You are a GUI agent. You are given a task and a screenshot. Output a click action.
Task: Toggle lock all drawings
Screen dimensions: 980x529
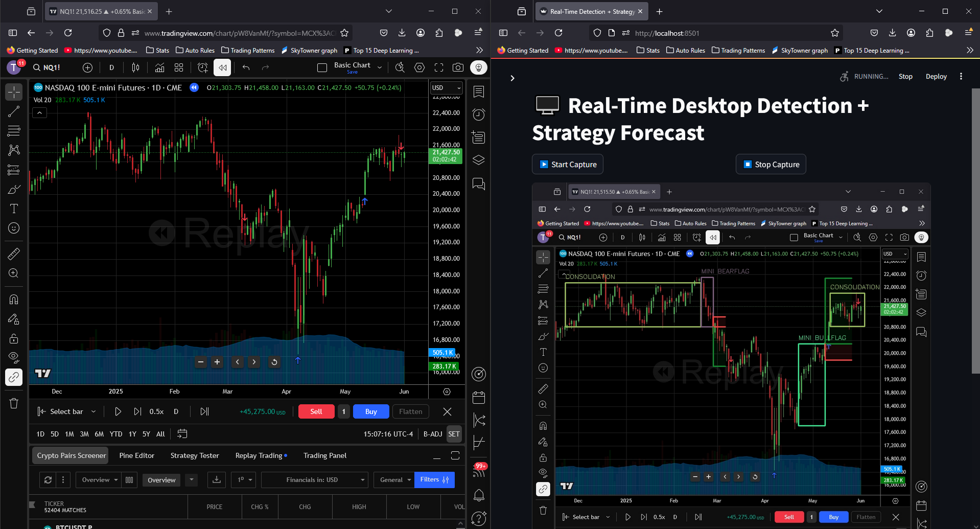[14, 338]
